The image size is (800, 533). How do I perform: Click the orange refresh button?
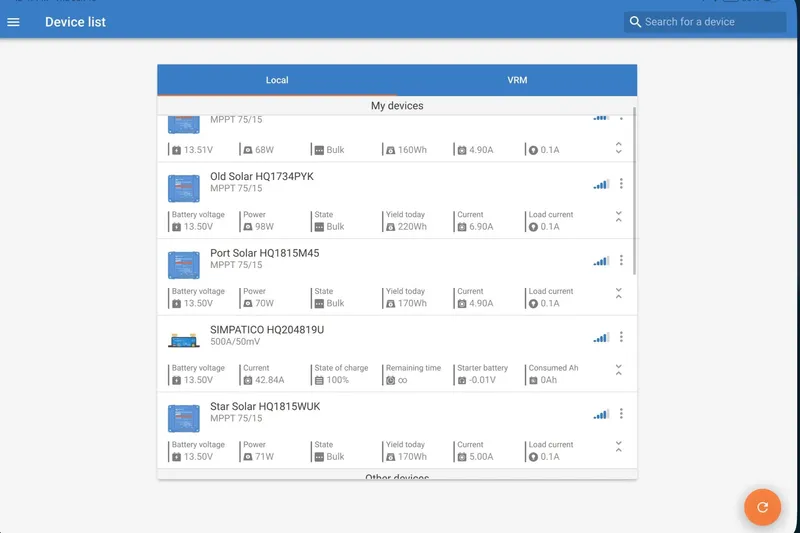[762, 507]
